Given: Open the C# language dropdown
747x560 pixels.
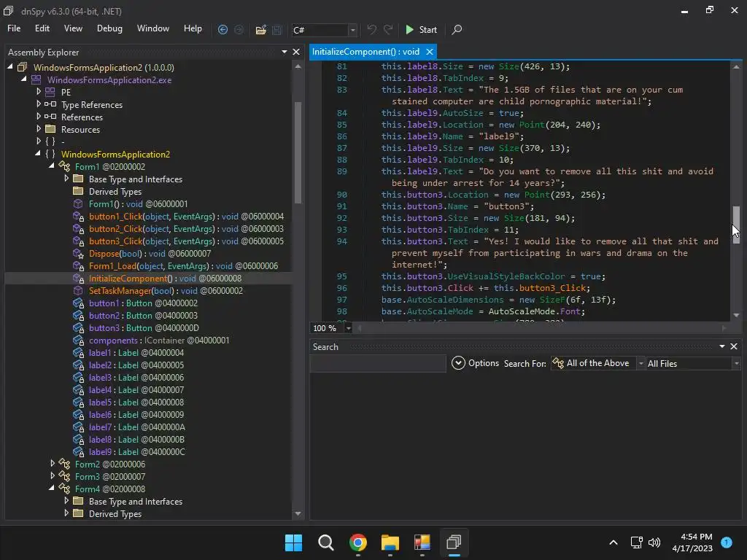Looking at the screenshot, I should [352, 30].
